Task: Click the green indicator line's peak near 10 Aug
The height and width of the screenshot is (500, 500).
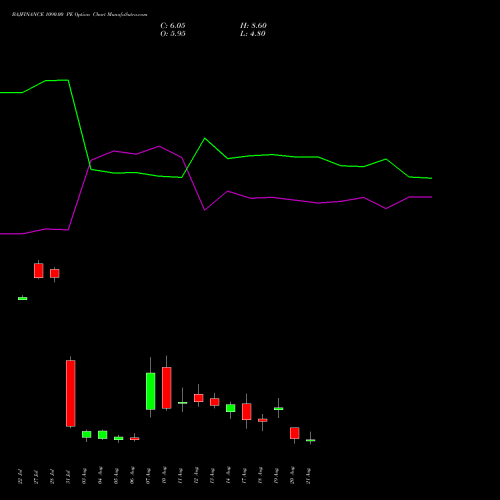Action: tap(205, 138)
